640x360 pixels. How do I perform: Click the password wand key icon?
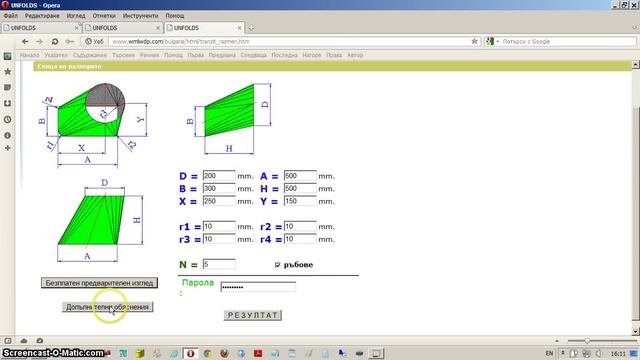point(70,41)
